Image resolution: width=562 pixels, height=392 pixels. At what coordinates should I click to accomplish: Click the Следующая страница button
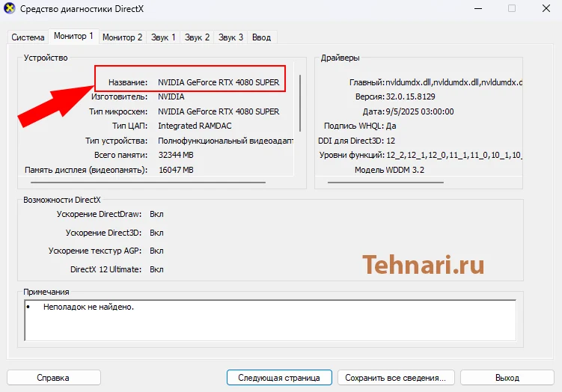tap(279, 378)
